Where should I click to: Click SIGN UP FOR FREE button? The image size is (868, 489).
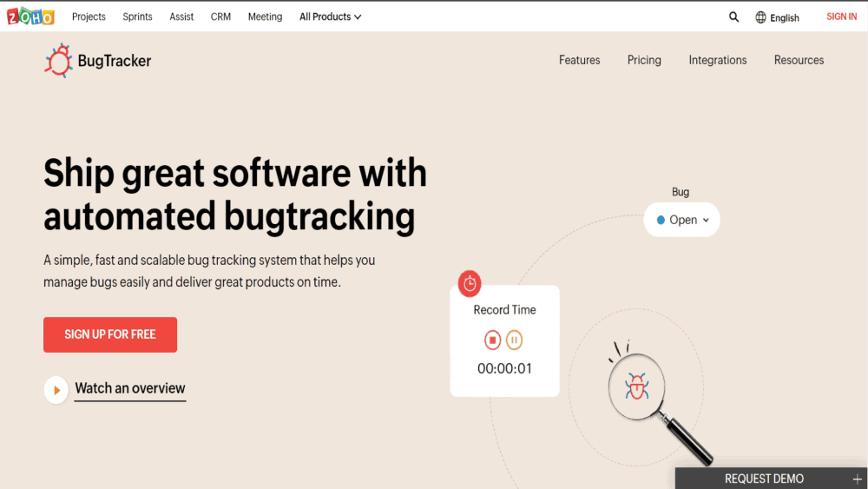coord(110,334)
